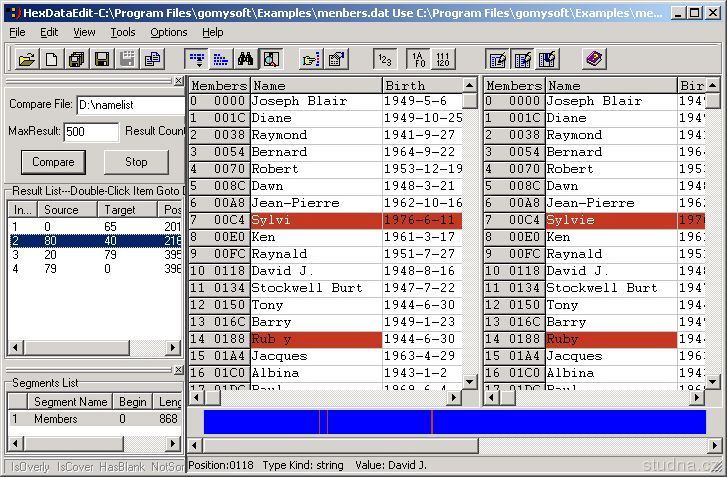Click the Birth column header in left table

click(422, 86)
